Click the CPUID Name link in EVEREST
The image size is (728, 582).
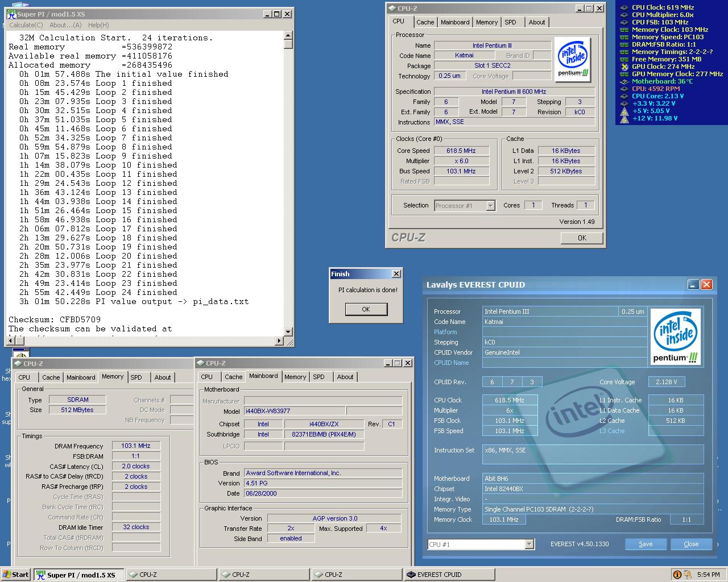452,363
